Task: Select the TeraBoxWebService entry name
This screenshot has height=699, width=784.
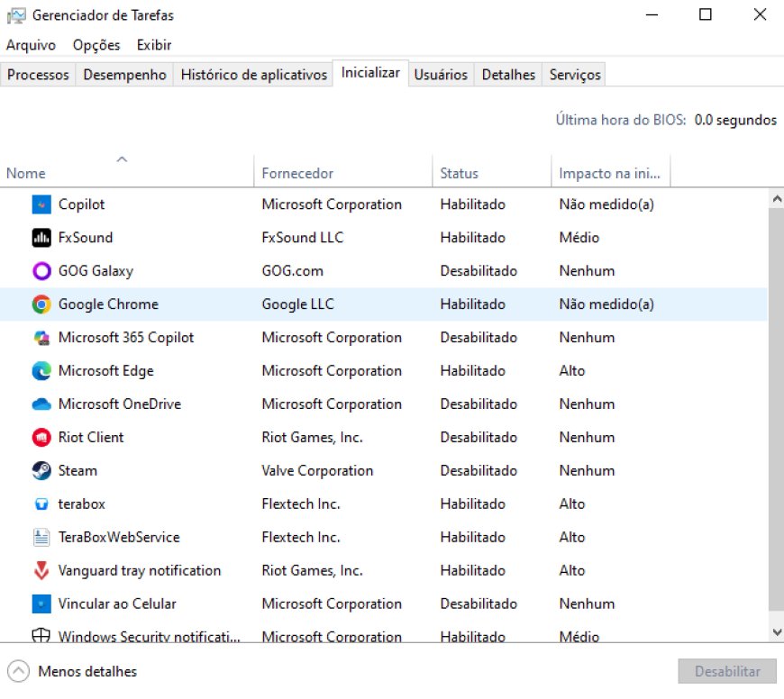Action: click(x=119, y=538)
